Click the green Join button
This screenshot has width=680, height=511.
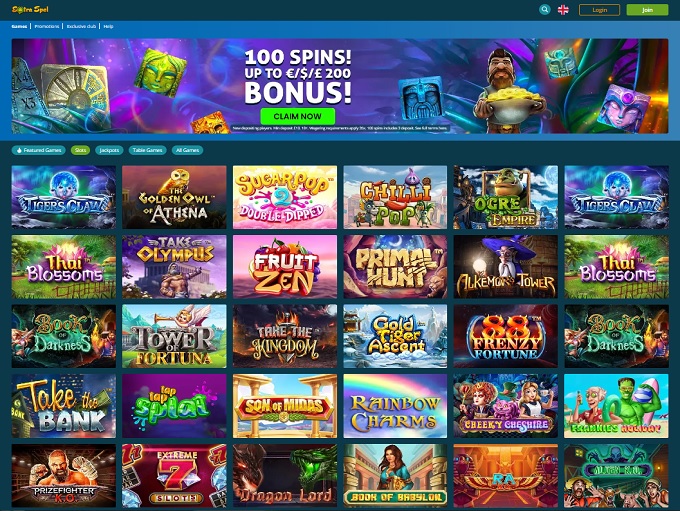pos(647,10)
